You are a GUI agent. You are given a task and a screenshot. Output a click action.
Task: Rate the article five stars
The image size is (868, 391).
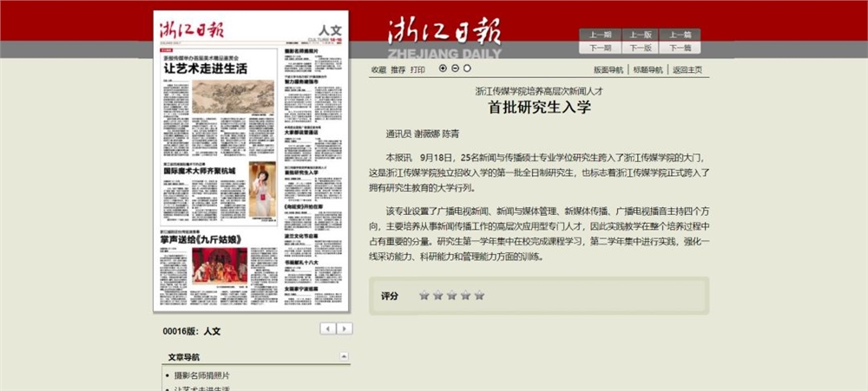479,296
